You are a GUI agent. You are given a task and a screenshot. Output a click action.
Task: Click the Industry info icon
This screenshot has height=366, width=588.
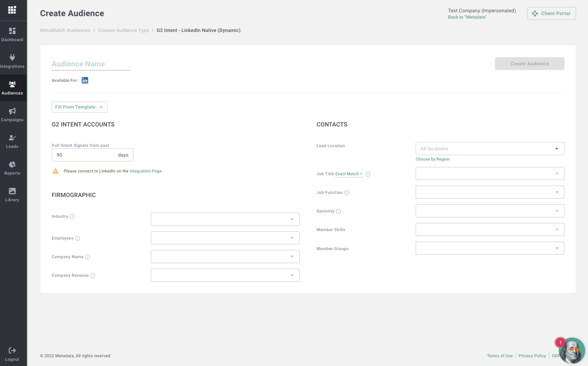[72, 216]
